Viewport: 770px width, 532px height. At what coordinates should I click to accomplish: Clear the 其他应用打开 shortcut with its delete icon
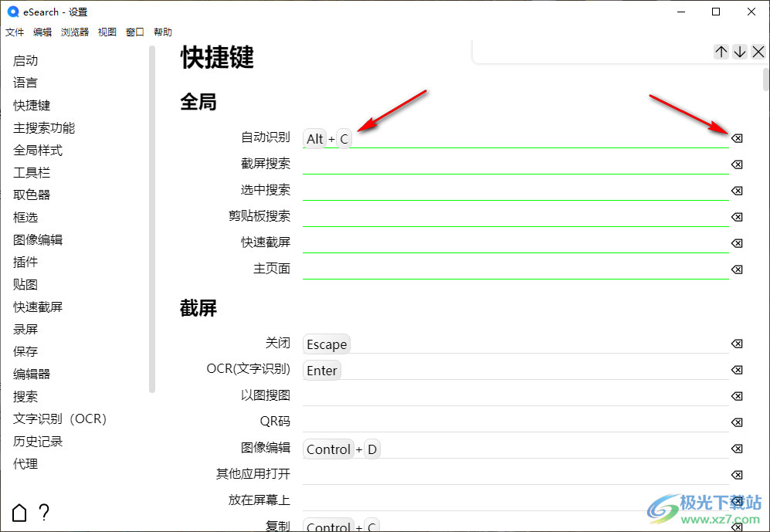pos(737,475)
